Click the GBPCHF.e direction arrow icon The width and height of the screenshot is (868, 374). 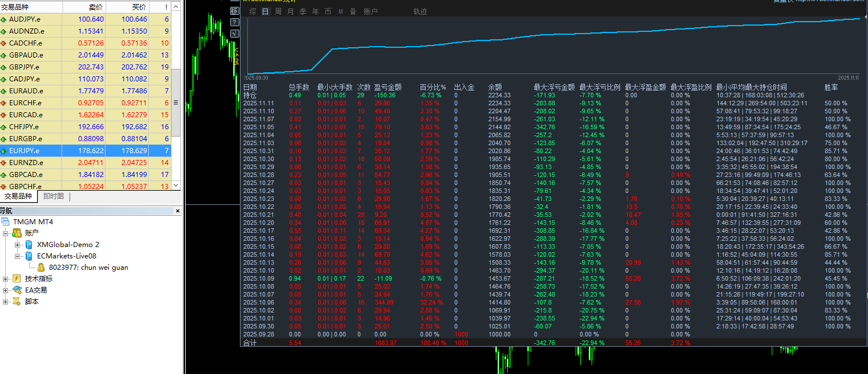(x=4, y=187)
